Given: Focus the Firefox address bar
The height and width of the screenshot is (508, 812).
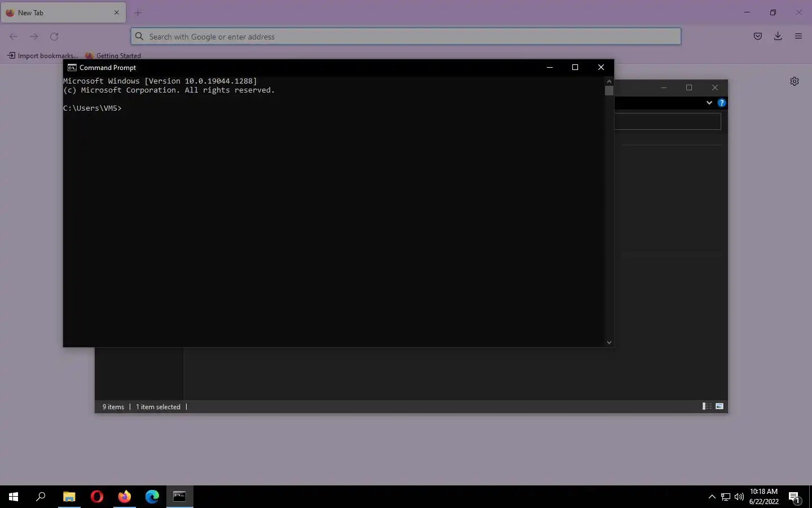Looking at the screenshot, I should tap(406, 37).
